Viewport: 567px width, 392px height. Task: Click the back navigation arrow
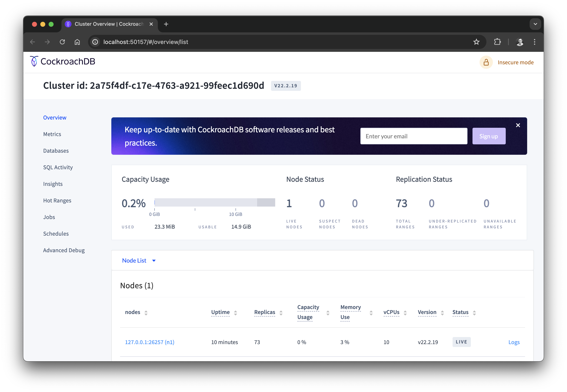[32, 42]
